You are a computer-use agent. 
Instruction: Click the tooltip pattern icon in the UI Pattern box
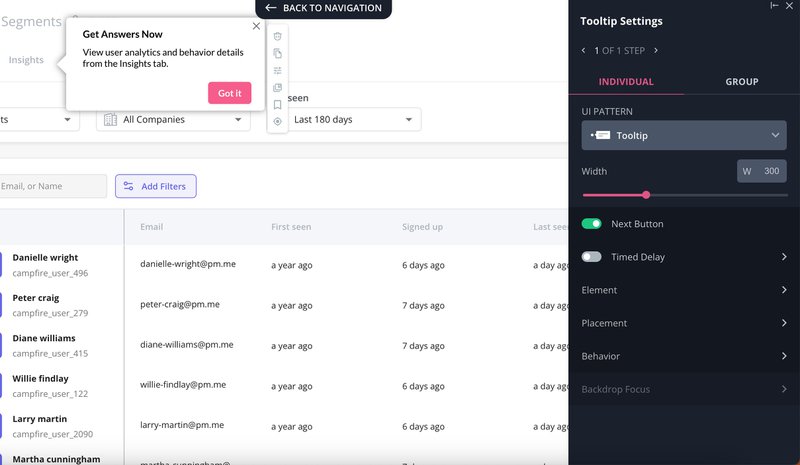601,135
